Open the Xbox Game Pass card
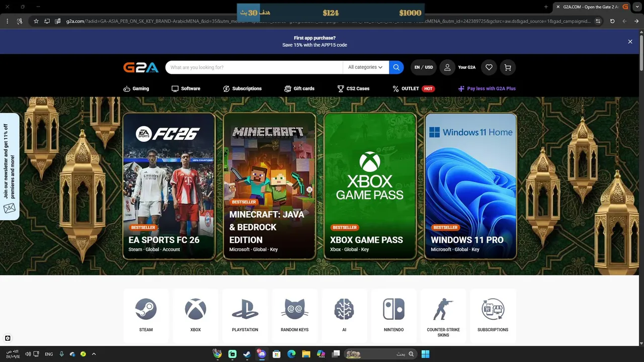Viewport: 644px width, 362px height. [370, 186]
